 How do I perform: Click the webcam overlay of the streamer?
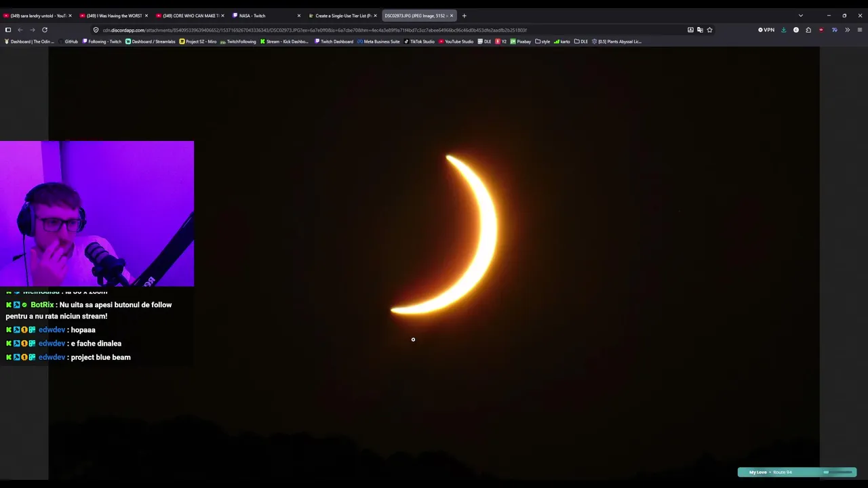point(97,213)
